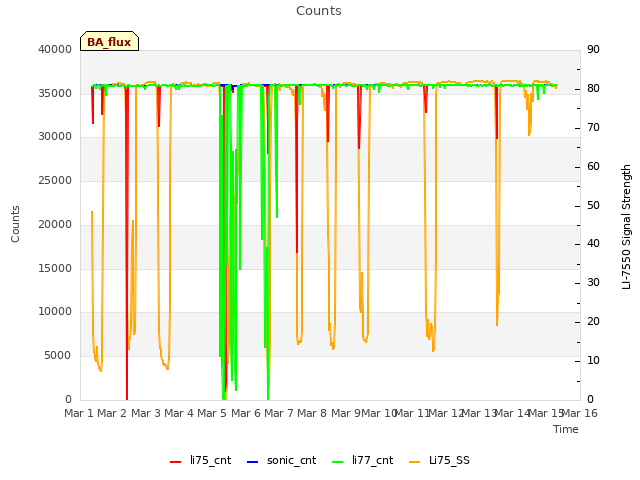Viewport: 640px width, 480px height.
Task: Toggle the li77_cnt legend entry
Action: [x=362, y=460]
